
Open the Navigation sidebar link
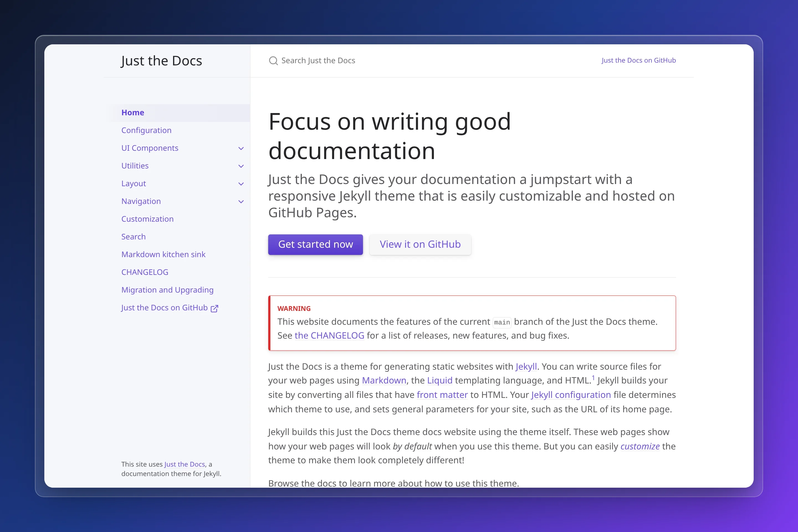(141, 201)
